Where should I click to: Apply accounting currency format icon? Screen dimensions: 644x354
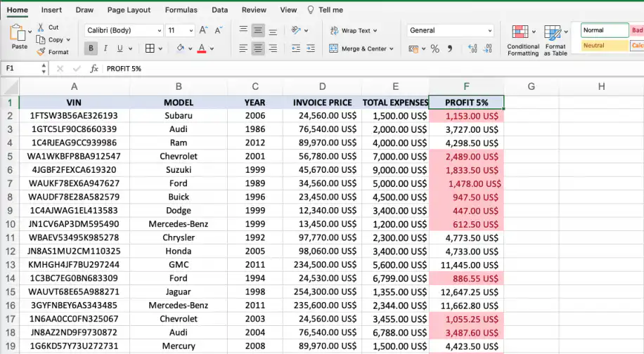(x=413, y=48)
